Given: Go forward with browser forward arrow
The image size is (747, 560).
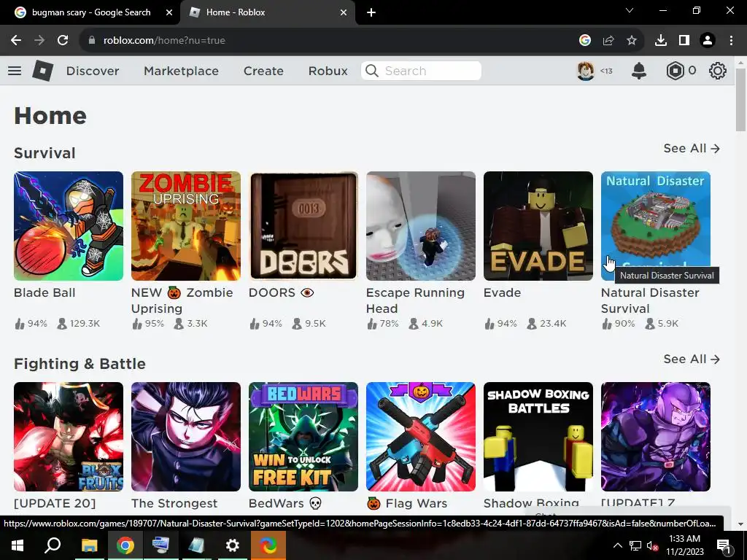Looking at the screenshot, I should point(39,41).
